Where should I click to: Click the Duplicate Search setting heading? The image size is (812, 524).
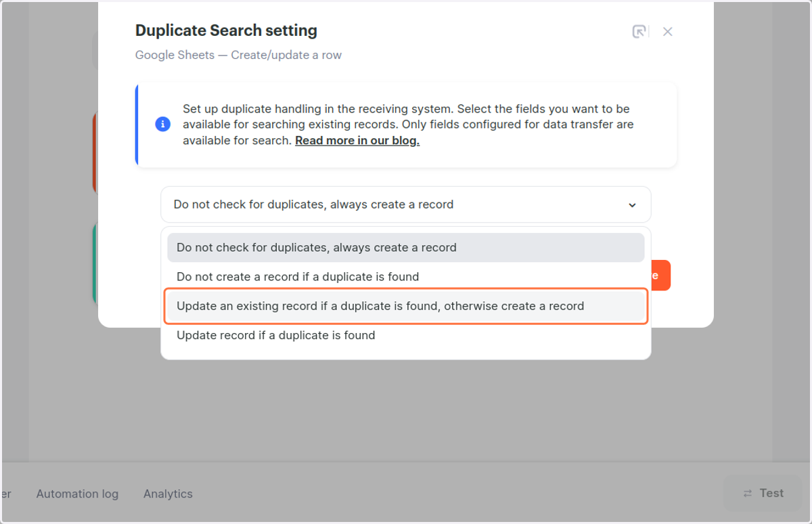pos(226,30)
